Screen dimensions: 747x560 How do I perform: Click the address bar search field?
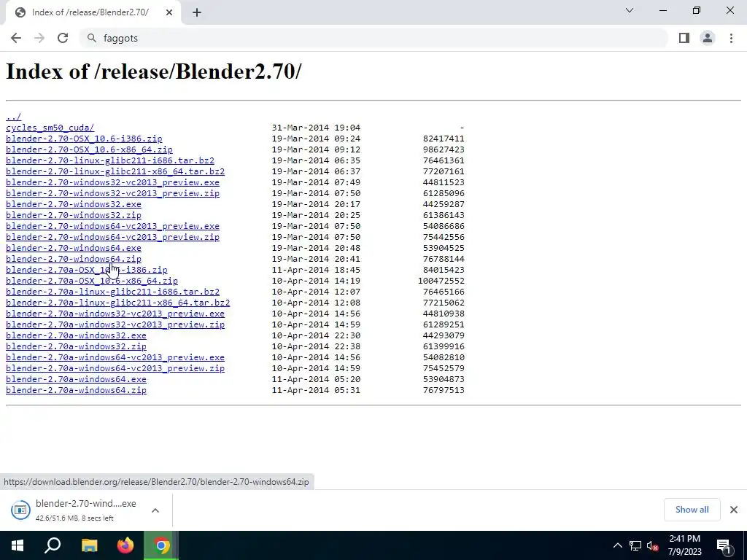(373, 38)
